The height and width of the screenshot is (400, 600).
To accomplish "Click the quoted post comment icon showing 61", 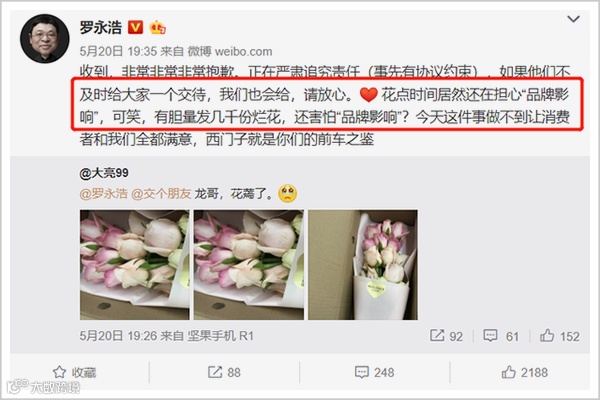I will coord(501,336).
